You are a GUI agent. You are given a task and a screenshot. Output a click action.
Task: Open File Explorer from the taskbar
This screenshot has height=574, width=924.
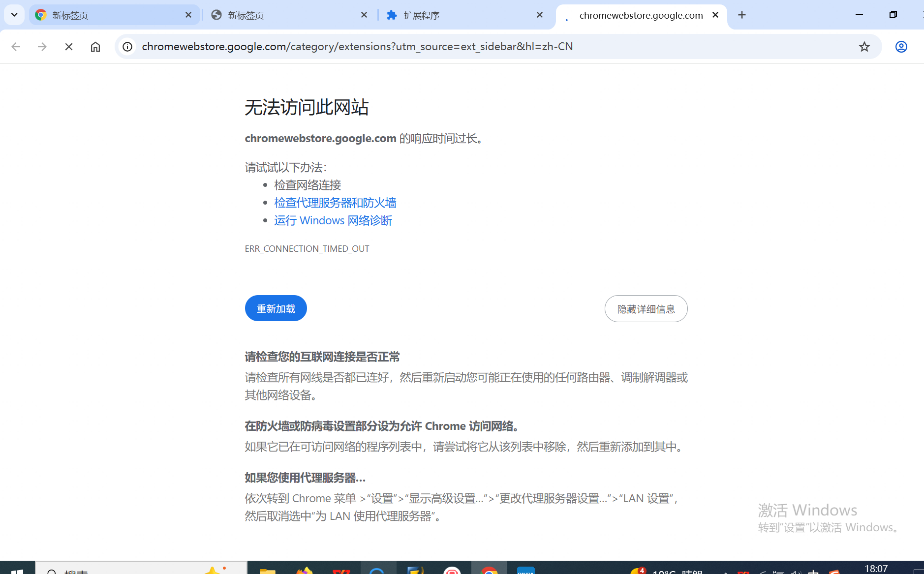click(267, 570)
